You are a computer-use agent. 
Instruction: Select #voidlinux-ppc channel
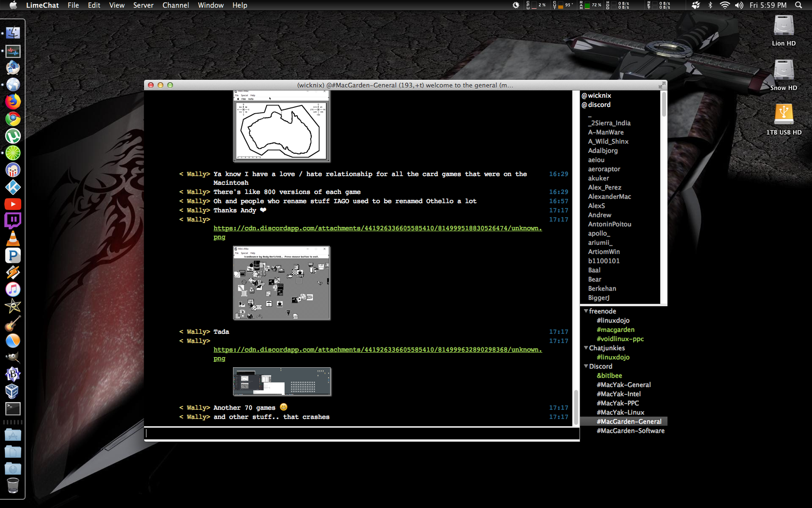pos(620,339)
